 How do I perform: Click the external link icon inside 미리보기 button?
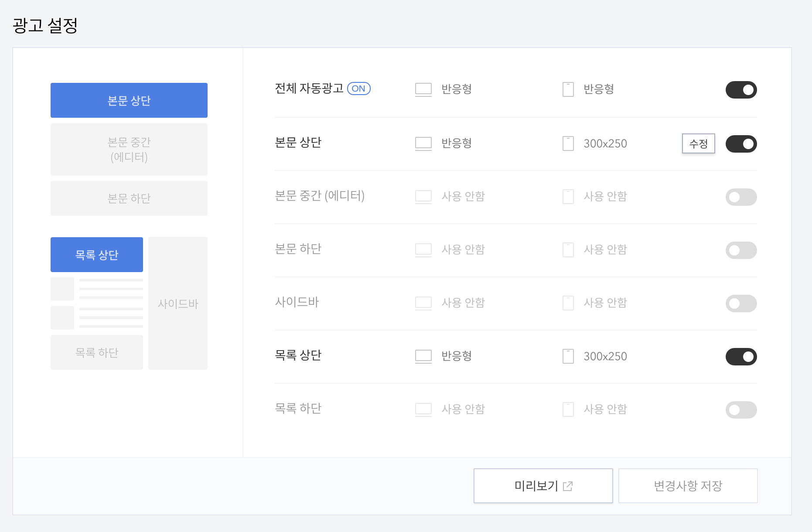(x=568, y=485)
